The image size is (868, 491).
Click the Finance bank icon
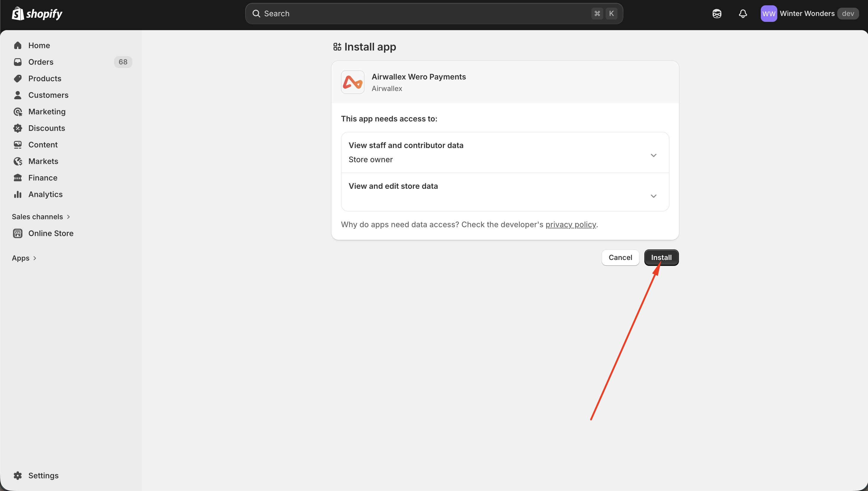pos(18,177)
